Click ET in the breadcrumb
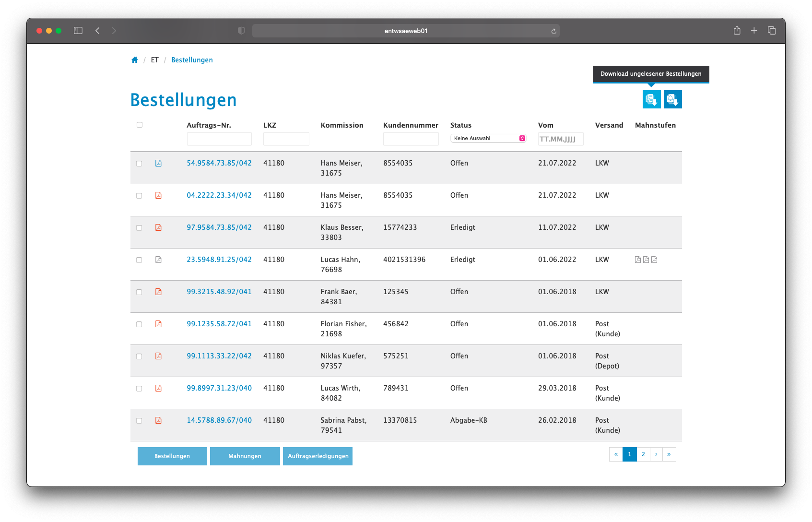Image resolution: width=812 pixels, height=522 pixels. [155, 60]
